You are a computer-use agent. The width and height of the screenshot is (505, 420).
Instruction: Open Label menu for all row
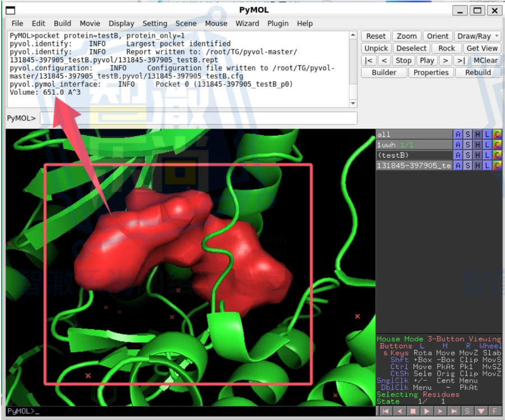[x=487, y=134]
